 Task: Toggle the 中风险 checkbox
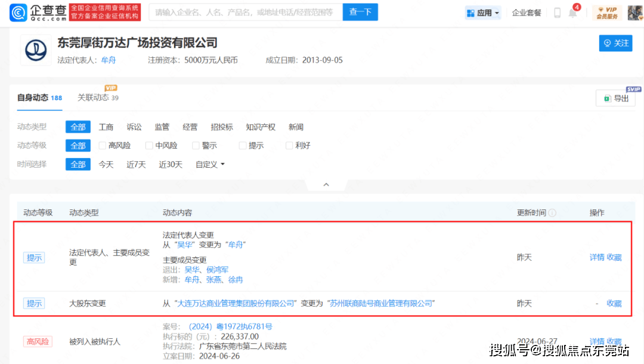[x=149, y=146]
